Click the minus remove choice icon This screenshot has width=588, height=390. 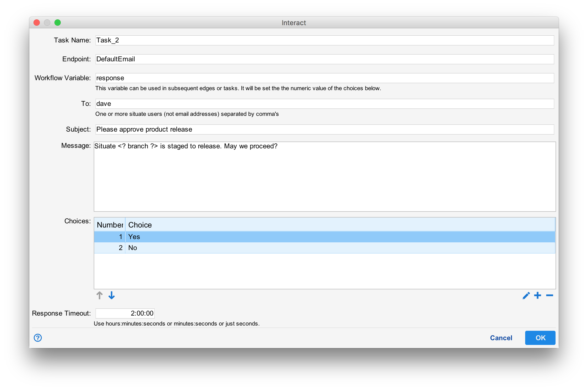pyautogui.click(x=550, y=295)
